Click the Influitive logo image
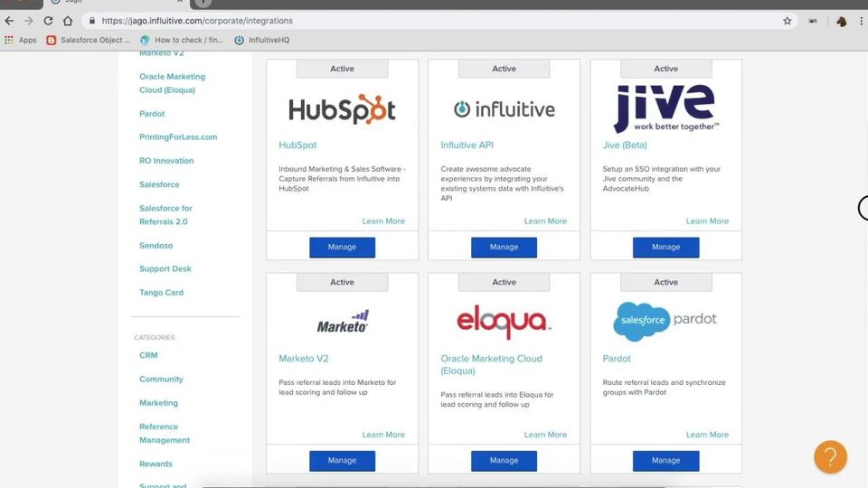Screen dimensions: 868x488 [504, 109]
